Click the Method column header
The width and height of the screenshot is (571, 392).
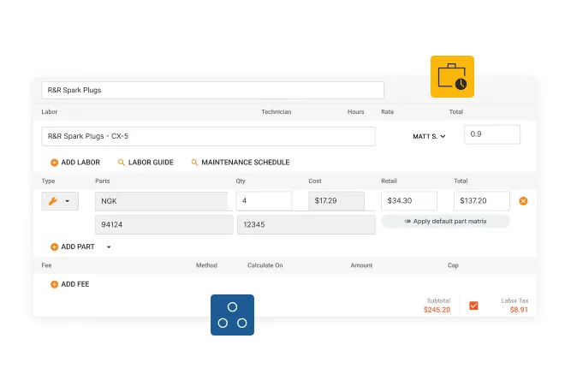pos(206,265)
